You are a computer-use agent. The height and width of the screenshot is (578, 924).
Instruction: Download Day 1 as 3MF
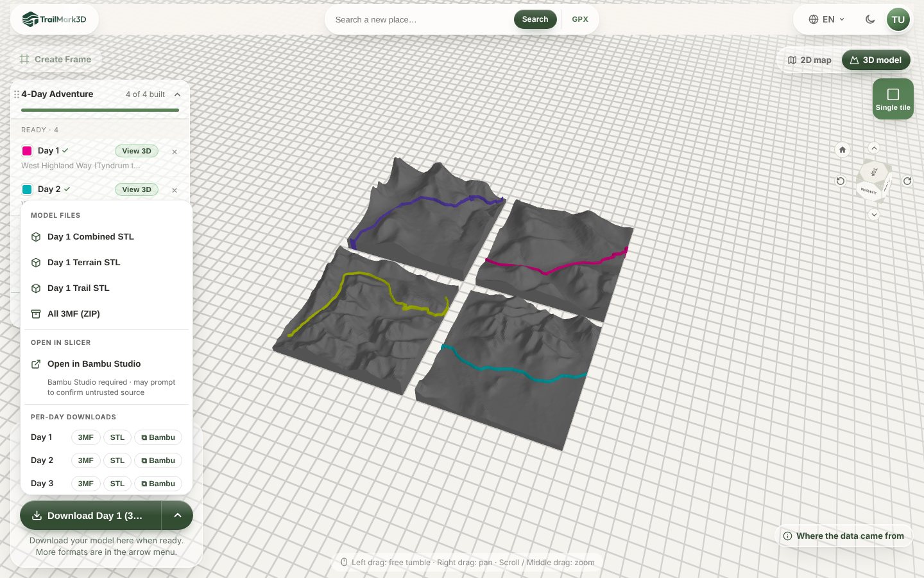85,437
